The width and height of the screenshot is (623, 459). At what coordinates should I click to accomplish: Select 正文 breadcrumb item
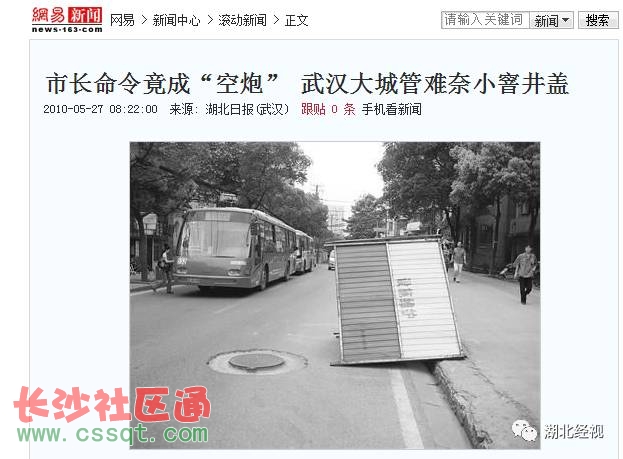[x=296, y=20]
